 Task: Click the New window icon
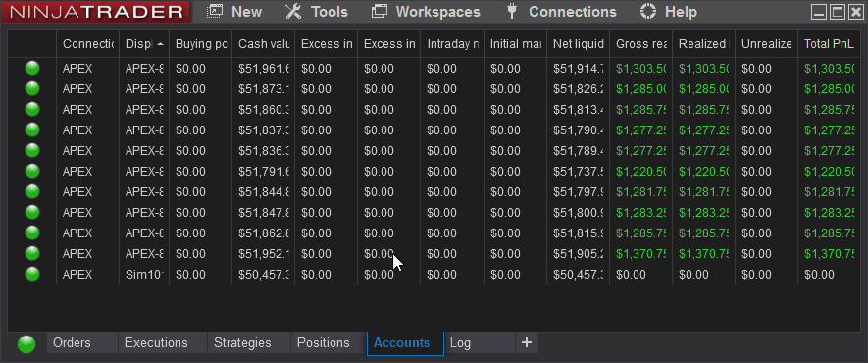[x=214, y=12]
